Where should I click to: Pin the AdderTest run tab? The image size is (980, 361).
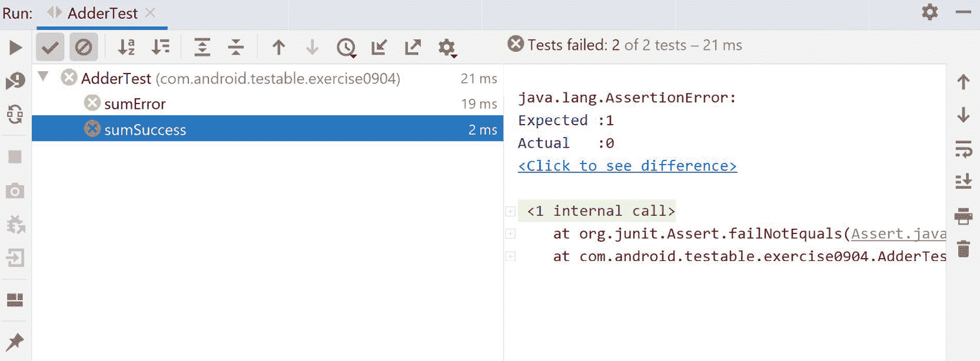pos(15,342)
